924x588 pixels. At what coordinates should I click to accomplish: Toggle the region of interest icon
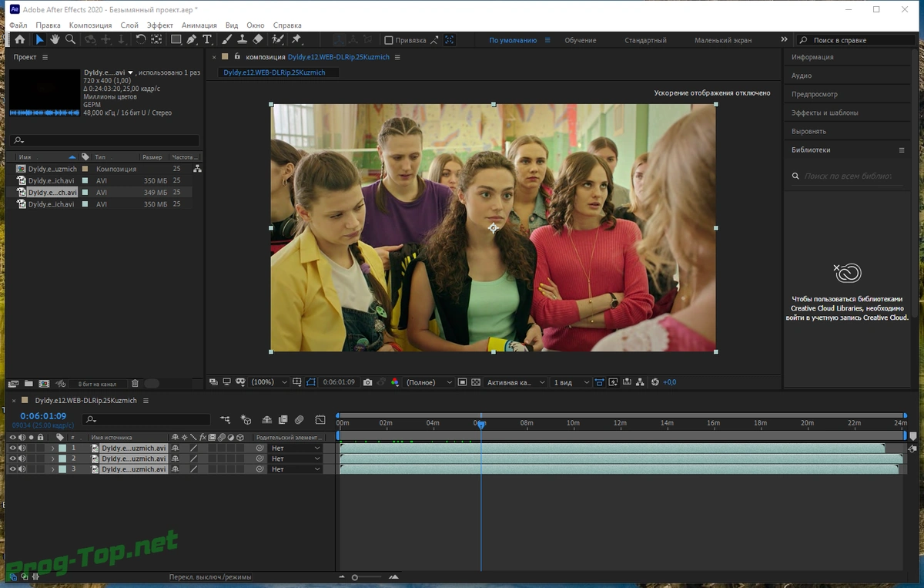[x=462, y=382]
